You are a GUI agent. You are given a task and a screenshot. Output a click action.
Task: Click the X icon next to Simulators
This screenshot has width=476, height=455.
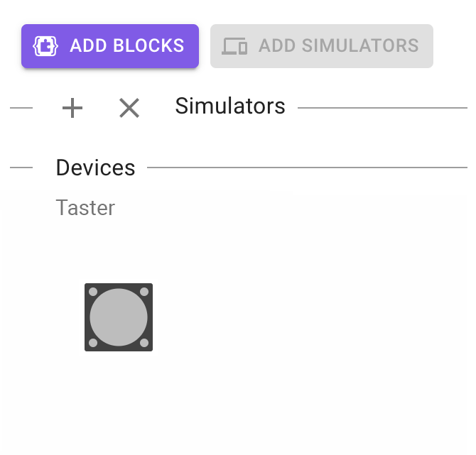[129, 108]
